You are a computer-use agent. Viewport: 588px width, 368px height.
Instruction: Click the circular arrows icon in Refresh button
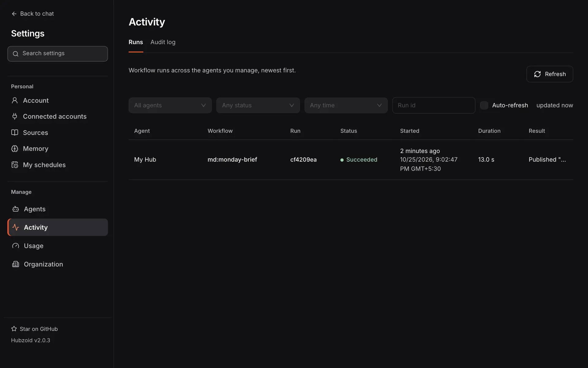click(x=537, y=74)
